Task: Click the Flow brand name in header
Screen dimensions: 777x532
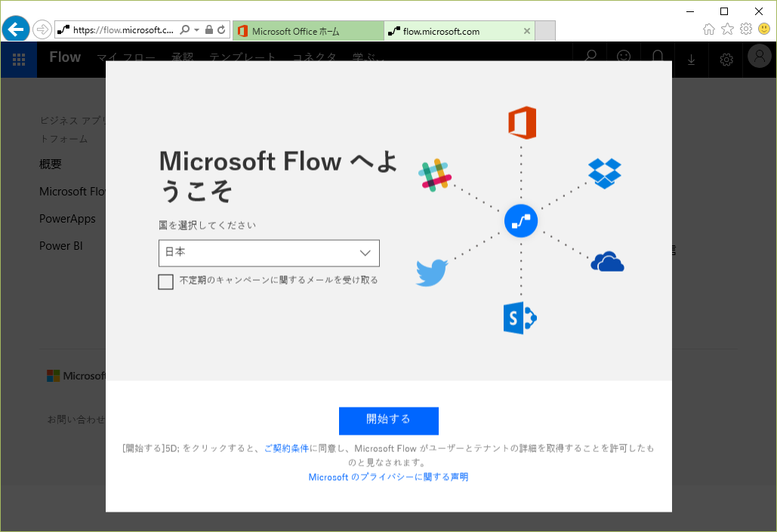Action: pyautogui.click(x=65, y=57)
